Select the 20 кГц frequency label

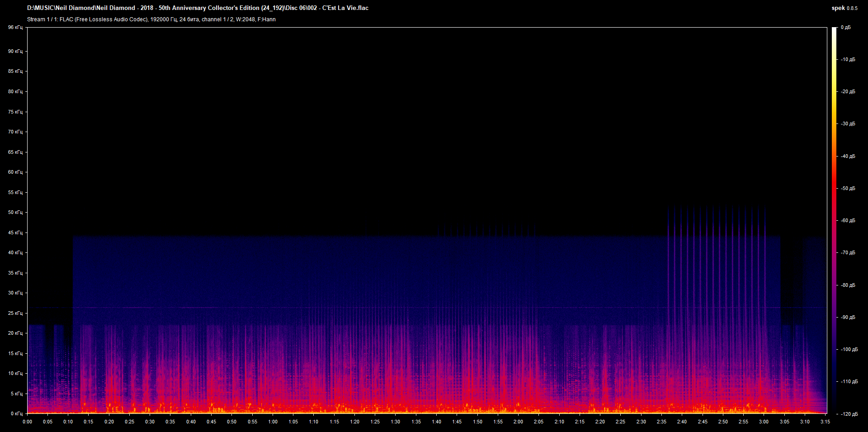(15, 333)
